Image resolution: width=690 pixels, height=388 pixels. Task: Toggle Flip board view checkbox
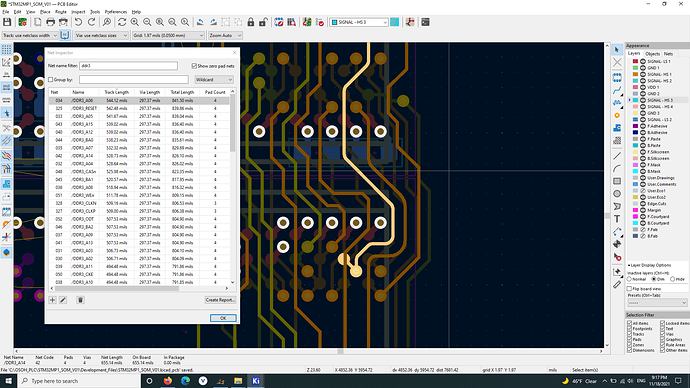(x=629, y=289)
